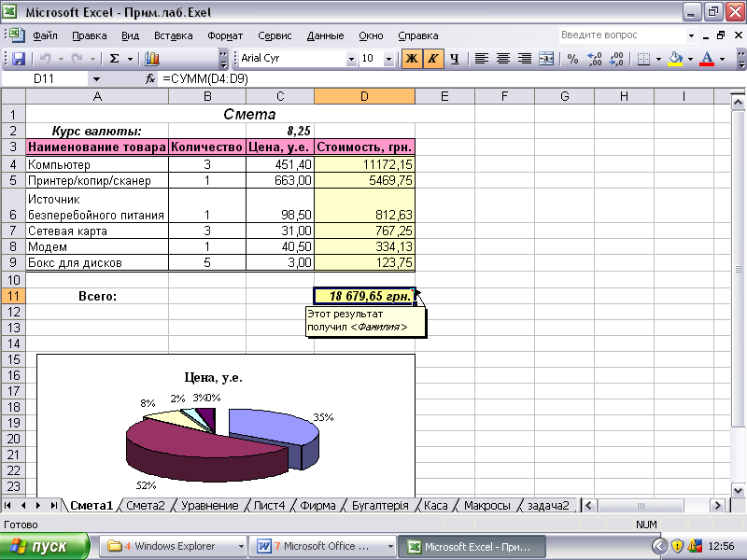
Task: Select column D header
Action: (x=364, y=97)
